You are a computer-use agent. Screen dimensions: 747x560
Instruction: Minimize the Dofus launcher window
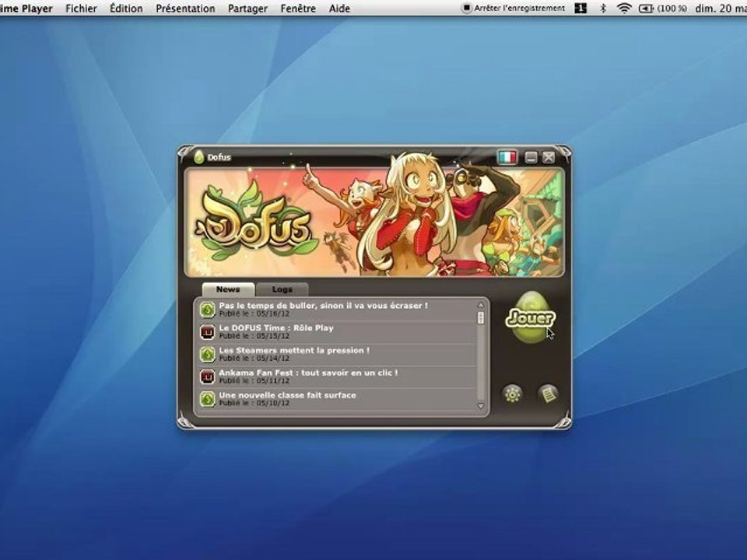(531, 158)
